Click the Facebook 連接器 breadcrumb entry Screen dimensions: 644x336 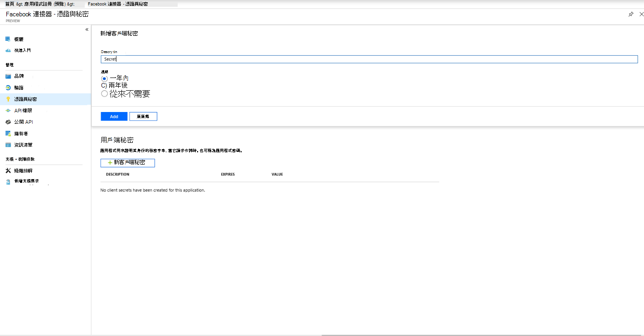pos(118,4)
